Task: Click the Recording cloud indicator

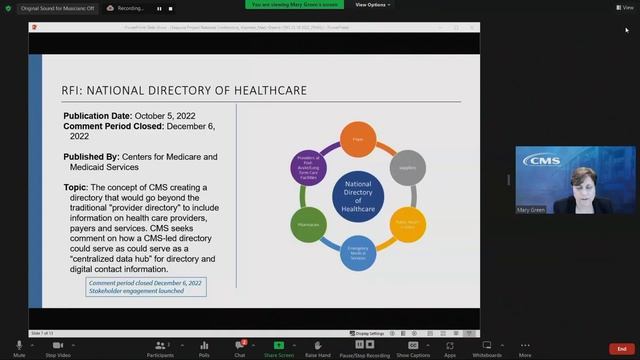Action: click(x=125, y=8)
